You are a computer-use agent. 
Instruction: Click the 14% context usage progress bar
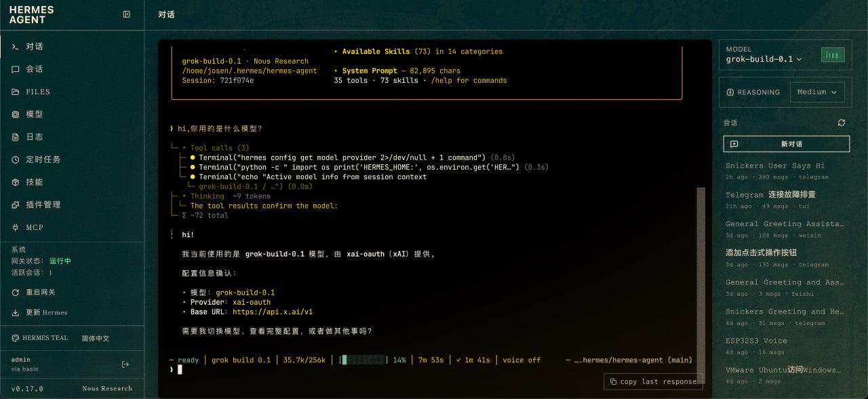click(363, 360)
